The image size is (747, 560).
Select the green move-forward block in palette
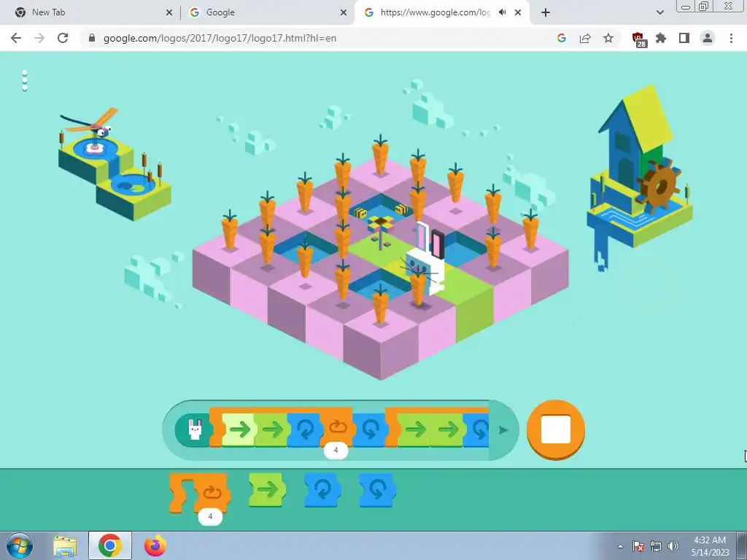267,489
